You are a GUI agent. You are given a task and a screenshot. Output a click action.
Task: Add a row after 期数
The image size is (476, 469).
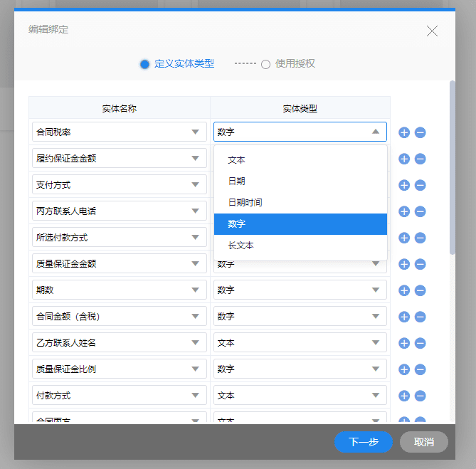tap(404, 290)
